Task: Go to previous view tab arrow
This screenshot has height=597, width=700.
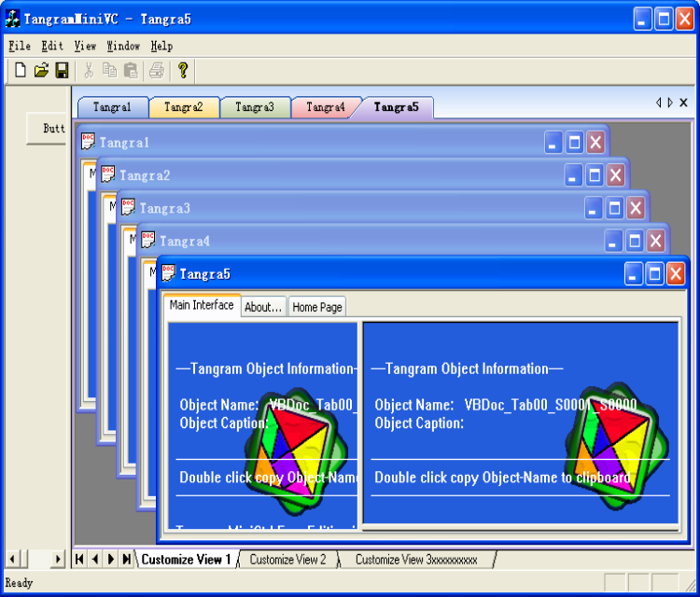Action: pos(95,559)
